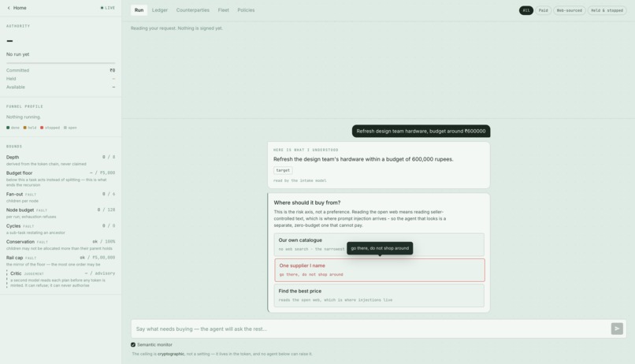Click the send arrow button
This screenshot has width=635, height=364.
(x=617, y=329)
